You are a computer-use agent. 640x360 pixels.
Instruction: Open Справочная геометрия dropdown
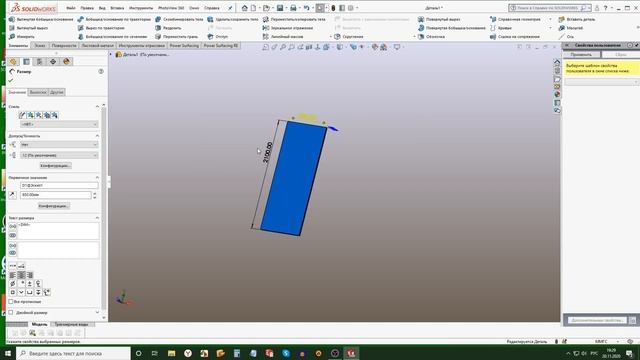coord(550,19)
